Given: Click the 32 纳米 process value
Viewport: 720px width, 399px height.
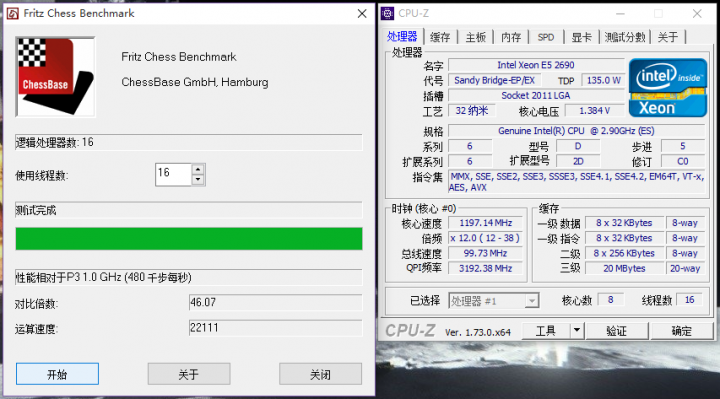Looking at the screenshot, I should click(x=472, y=111).
